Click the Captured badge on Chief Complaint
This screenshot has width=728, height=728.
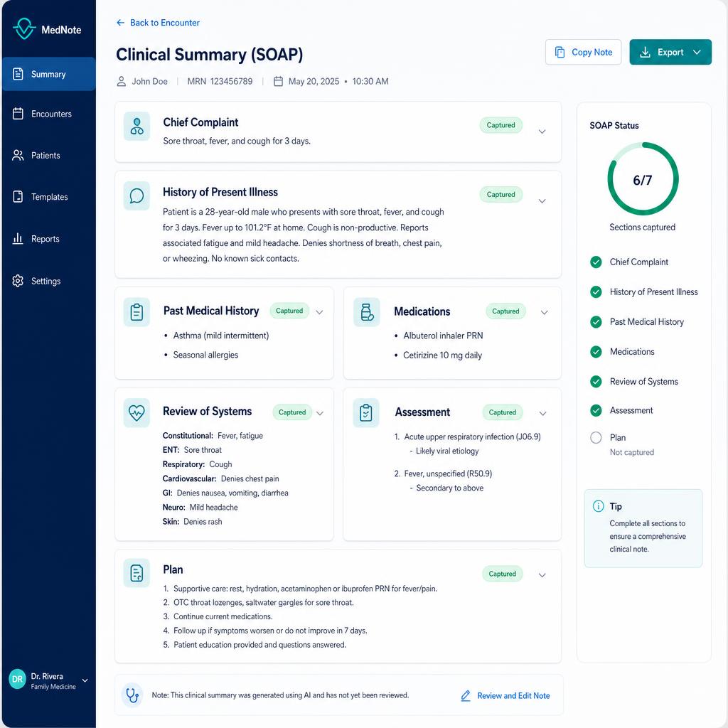pos(501,125)
